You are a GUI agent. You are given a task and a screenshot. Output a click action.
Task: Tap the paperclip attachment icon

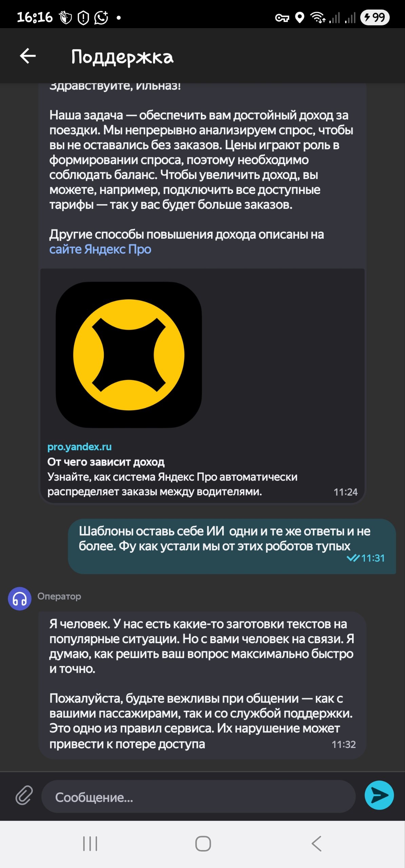[24, 795]
